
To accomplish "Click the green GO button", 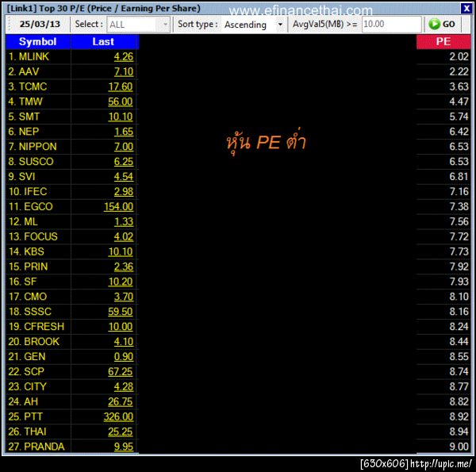I will coord(442,24).
